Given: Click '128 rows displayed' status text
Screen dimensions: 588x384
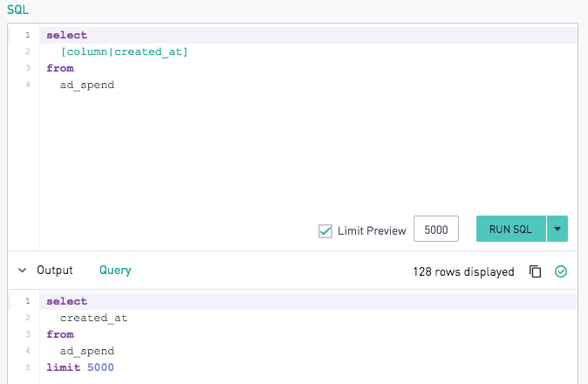Looking at the screenshot, I should (463, 272).
